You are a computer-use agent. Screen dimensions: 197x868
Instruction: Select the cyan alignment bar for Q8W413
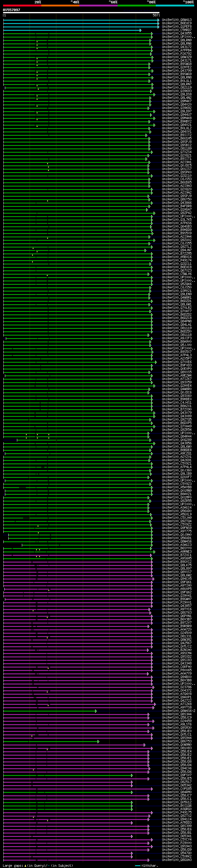pos(81,20)
